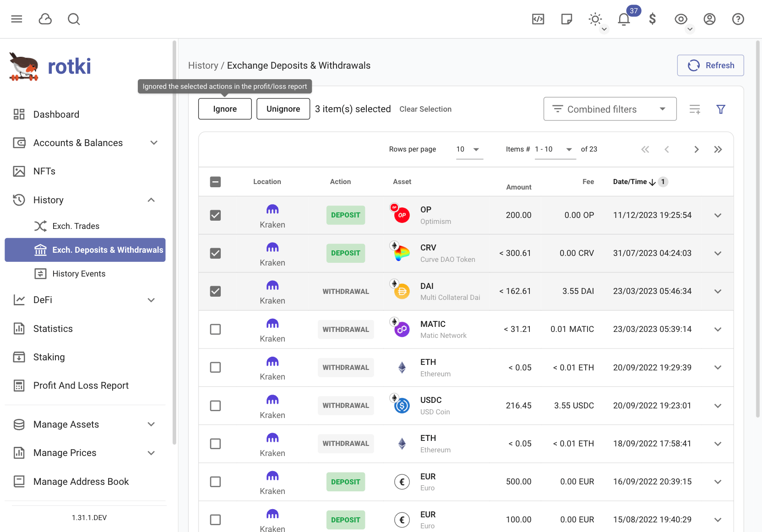Open cloud sync status icon
Image resolution: width=762 pixels, height=532 pixels.
(x=45, y=19)
